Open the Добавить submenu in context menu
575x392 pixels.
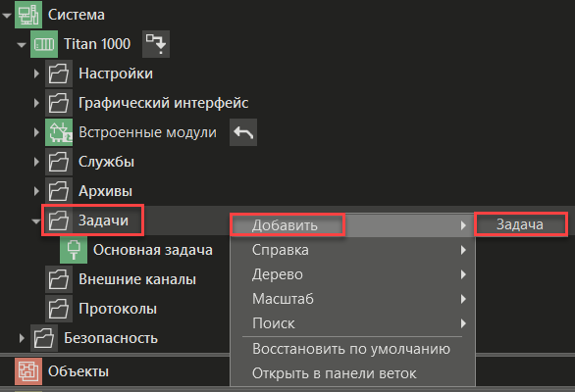[x=352, y=225]
